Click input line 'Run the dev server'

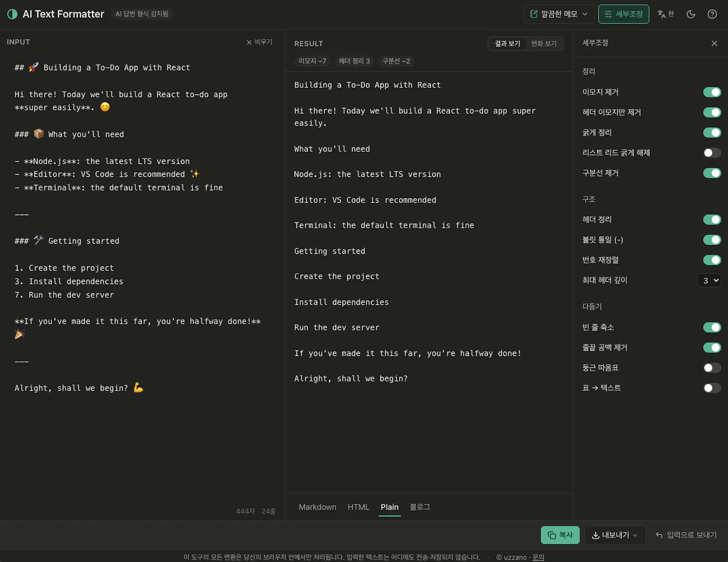[x=71, y=295]
